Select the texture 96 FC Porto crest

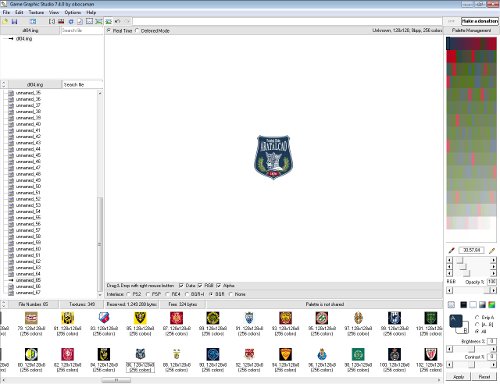pyautogui.click(x=322, y=354)
